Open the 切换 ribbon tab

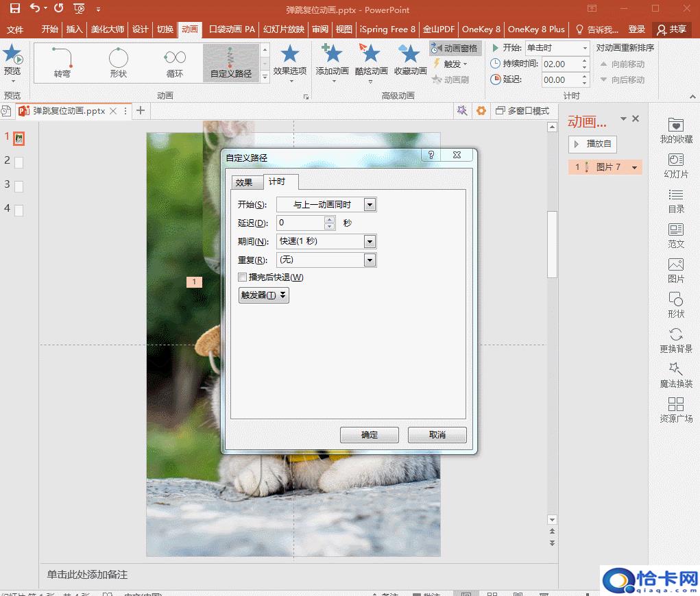165,29
